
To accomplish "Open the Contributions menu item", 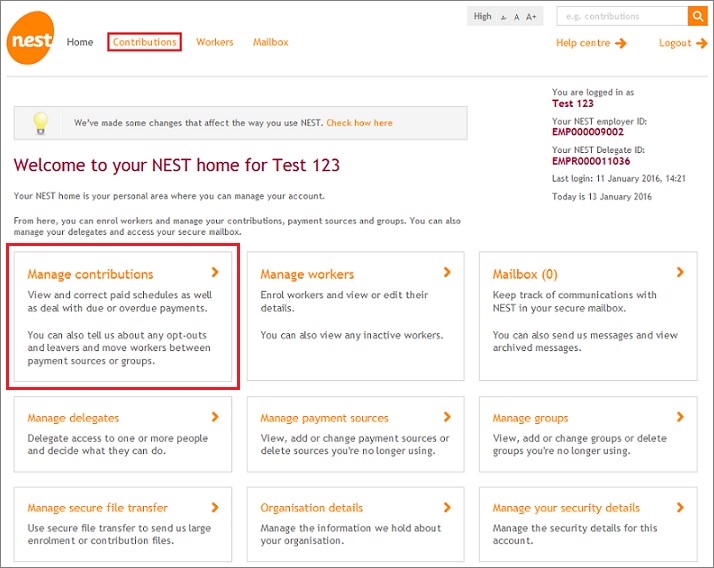I will [x=144, y=42].
